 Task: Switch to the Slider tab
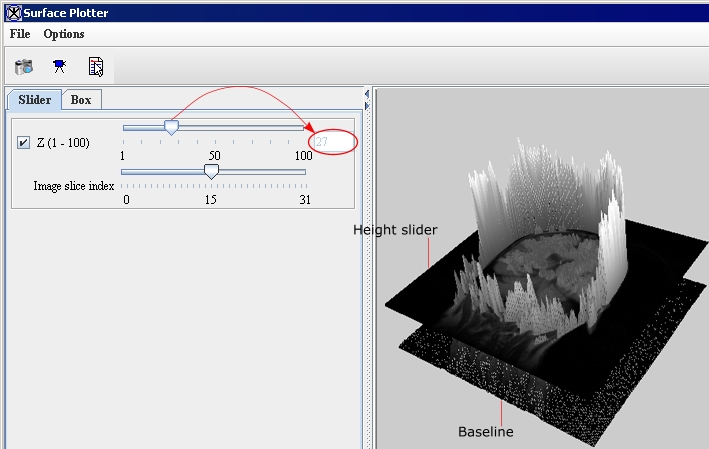[34, 100]
